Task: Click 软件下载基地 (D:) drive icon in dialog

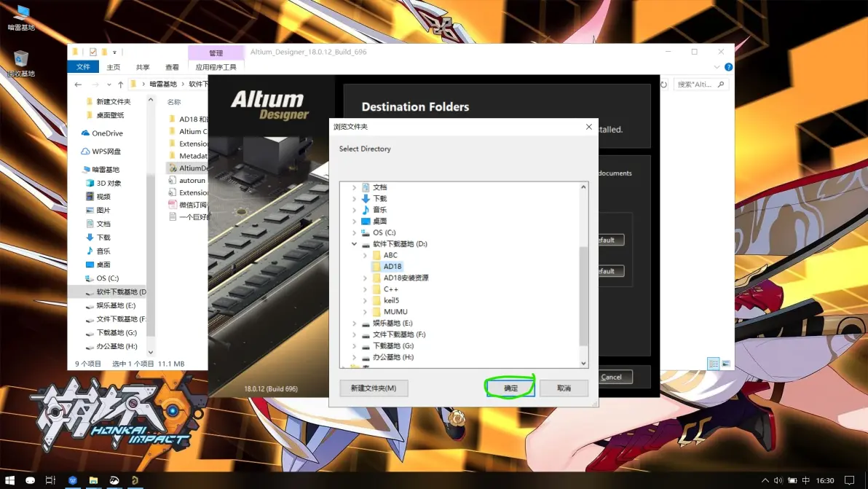Action: [x=366, y=244]
